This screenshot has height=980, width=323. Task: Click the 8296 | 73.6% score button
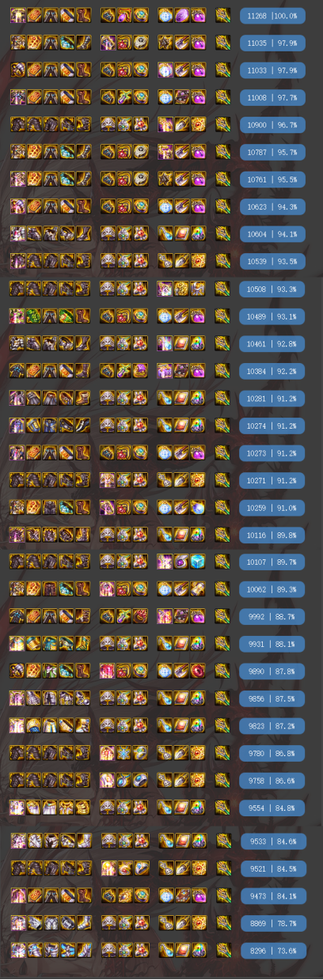pyautogui.click(x=272, y=949)
